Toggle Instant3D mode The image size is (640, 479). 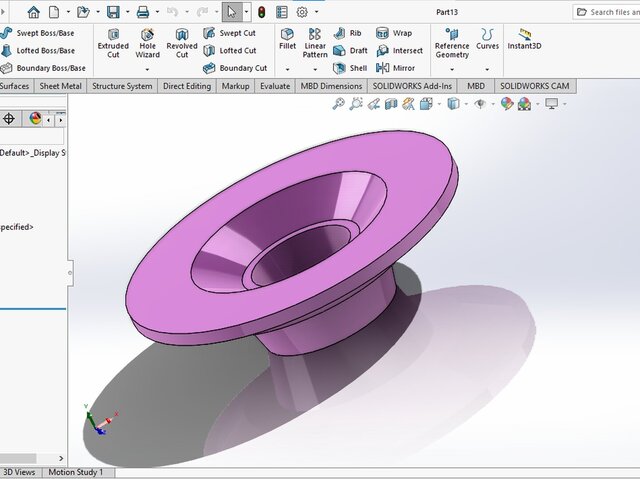coord(524,39)
